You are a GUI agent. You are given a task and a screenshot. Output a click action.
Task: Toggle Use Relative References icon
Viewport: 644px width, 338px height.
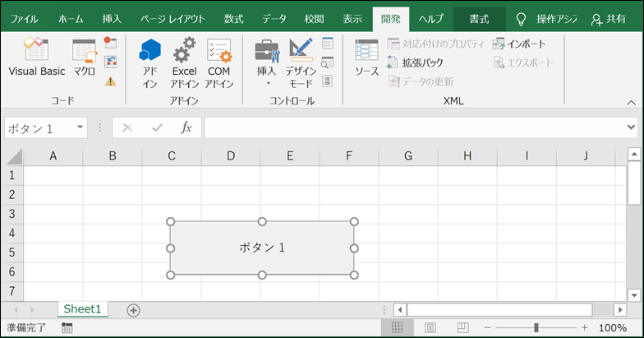tap(110, 63)
